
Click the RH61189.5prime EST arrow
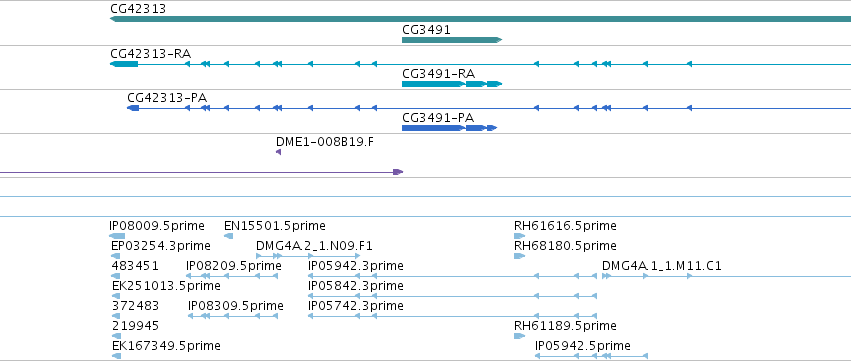click(x=519, y=336)
